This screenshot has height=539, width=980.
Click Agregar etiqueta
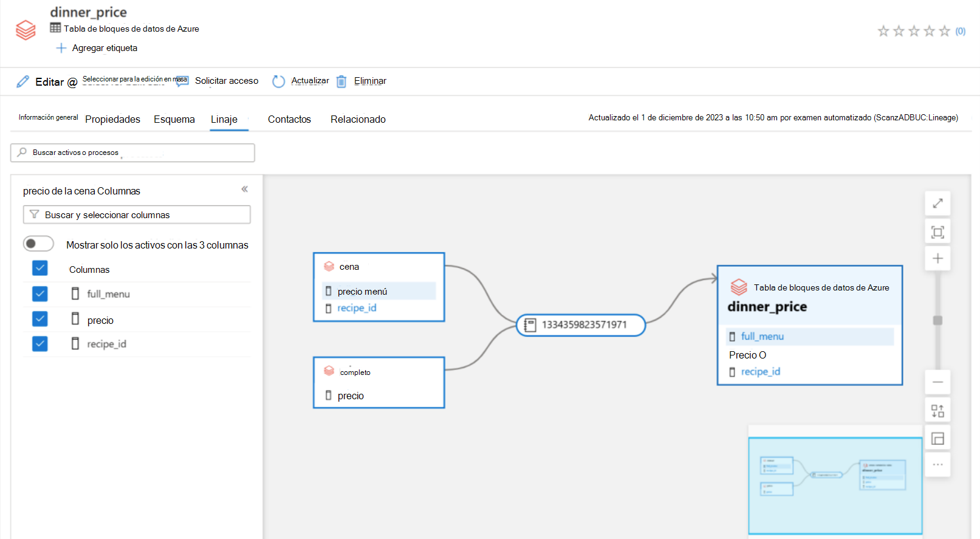click(105, 48)
